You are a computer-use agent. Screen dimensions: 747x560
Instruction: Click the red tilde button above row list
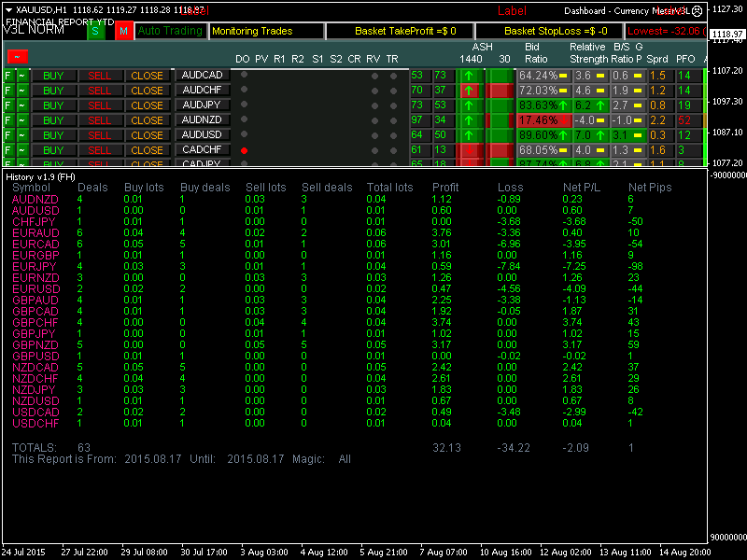point(18,57)
